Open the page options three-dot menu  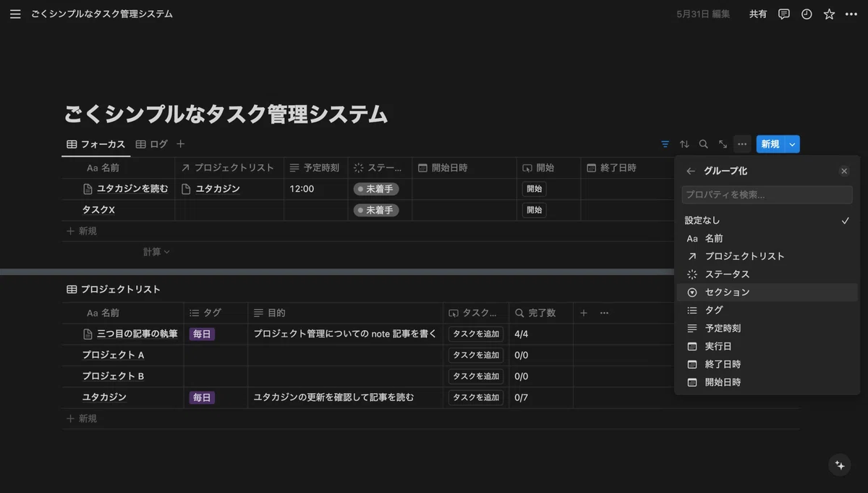[851, 14]
